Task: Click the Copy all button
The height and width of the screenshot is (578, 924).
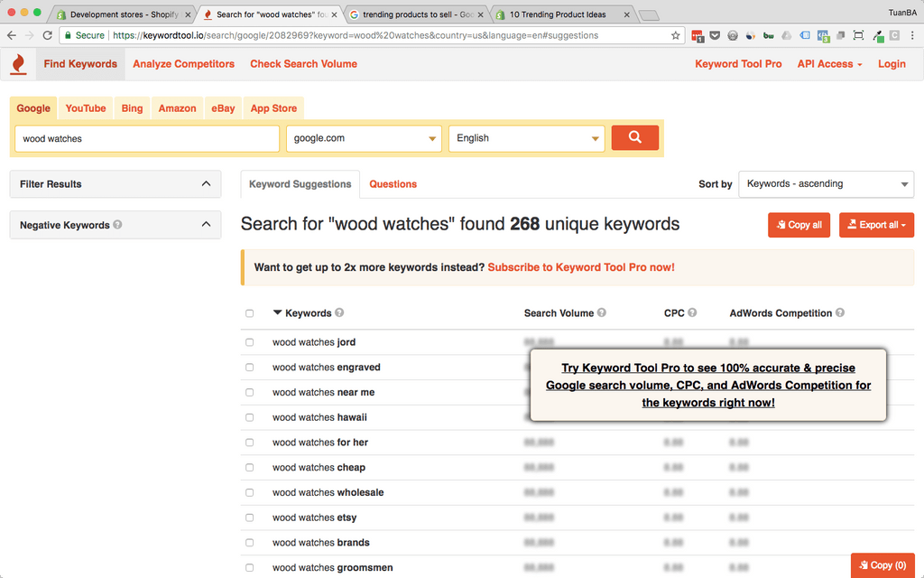Action: [x=799, y=225]
